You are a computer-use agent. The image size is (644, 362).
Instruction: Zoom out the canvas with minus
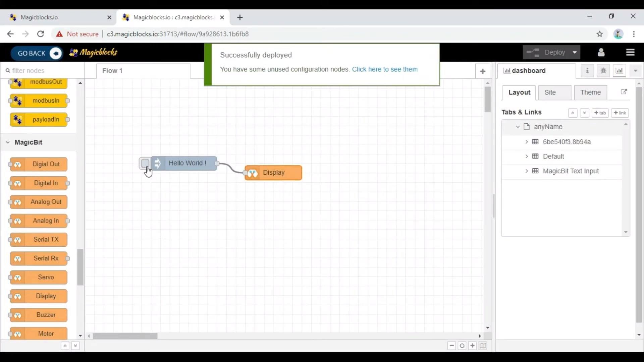click(452, 346)
